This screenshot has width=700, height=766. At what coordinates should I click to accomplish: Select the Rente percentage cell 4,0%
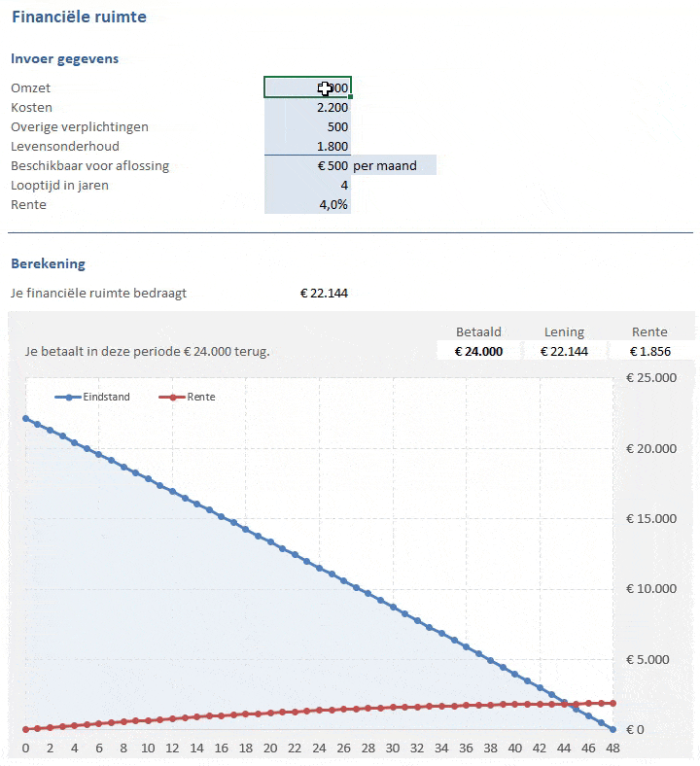point(307,204)
